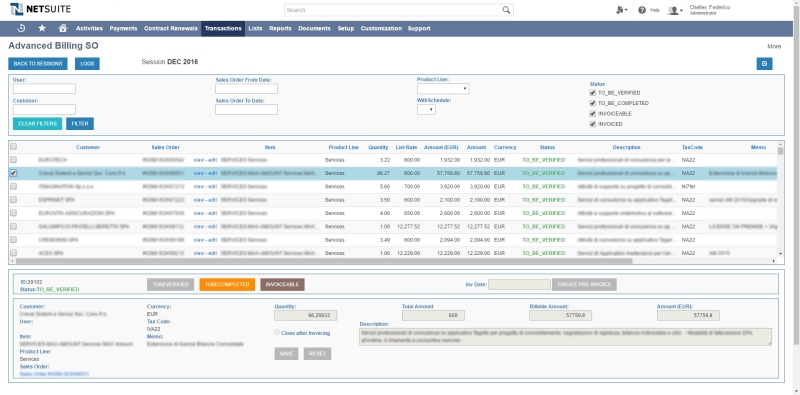Screen dimensions: 800x395
Task: Click the table's horizontal scrollbar
Action: click(324, 261)
